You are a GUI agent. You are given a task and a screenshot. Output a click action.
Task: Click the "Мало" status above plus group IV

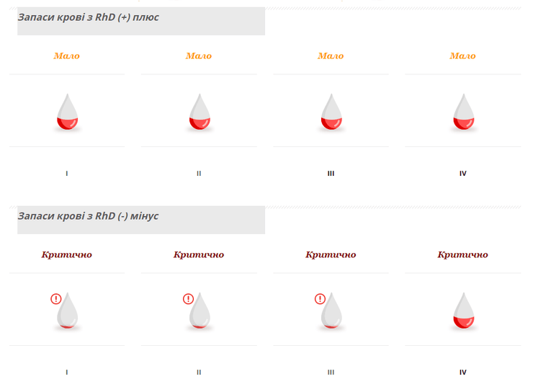463,55
